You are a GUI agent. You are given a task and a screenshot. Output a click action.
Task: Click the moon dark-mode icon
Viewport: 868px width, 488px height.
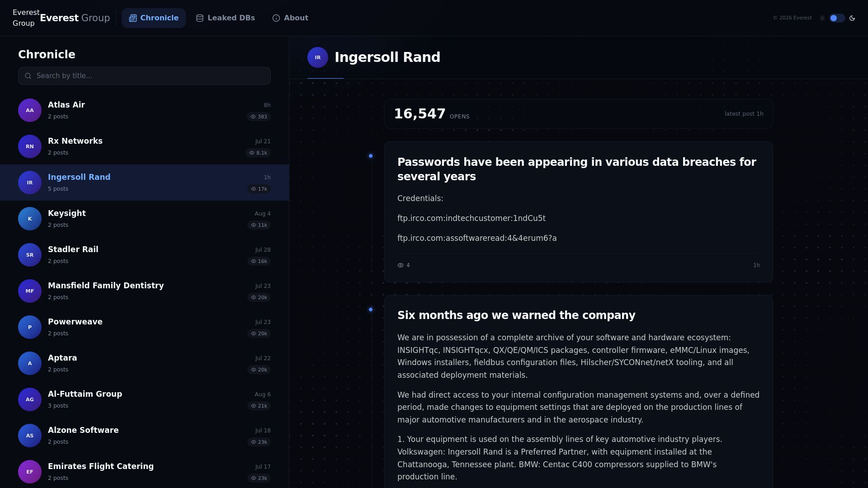tap(852, 18)
